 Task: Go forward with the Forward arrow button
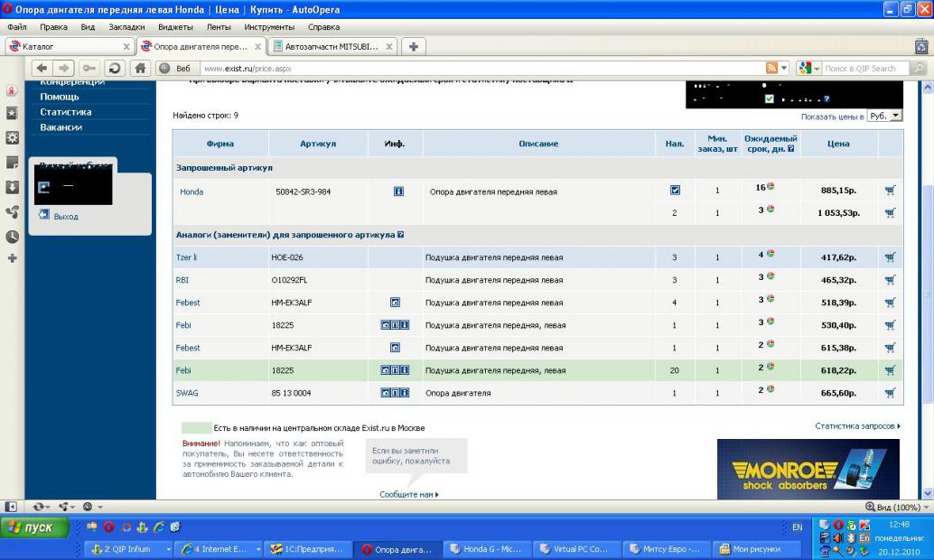point(64,68)
